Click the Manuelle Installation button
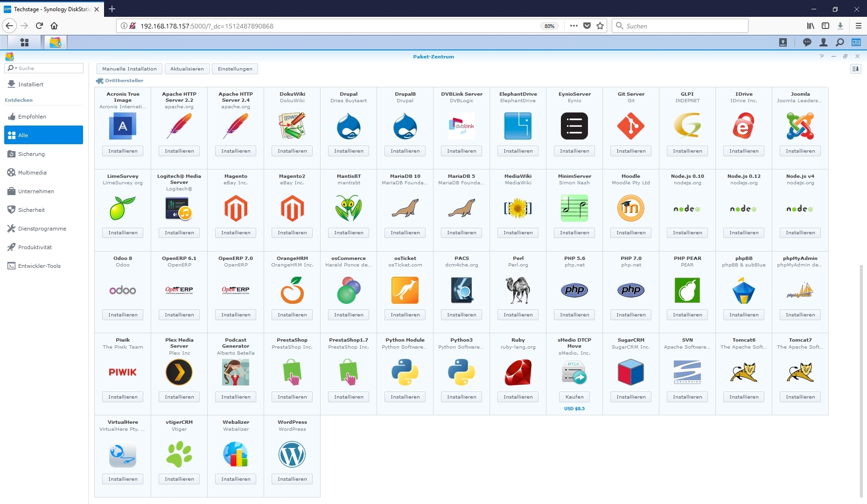This screenshot has width=867, height=504. pos(129,69)
